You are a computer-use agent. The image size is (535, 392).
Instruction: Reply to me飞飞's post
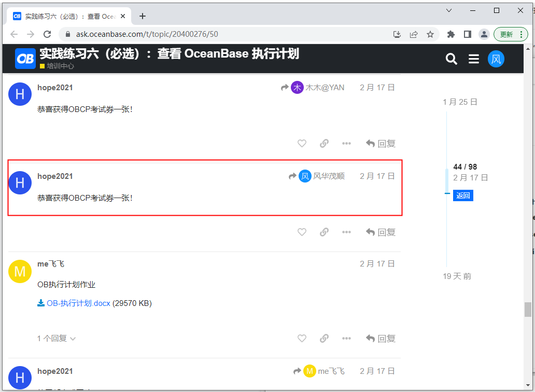pyautogui.click(x=381, y=338)
